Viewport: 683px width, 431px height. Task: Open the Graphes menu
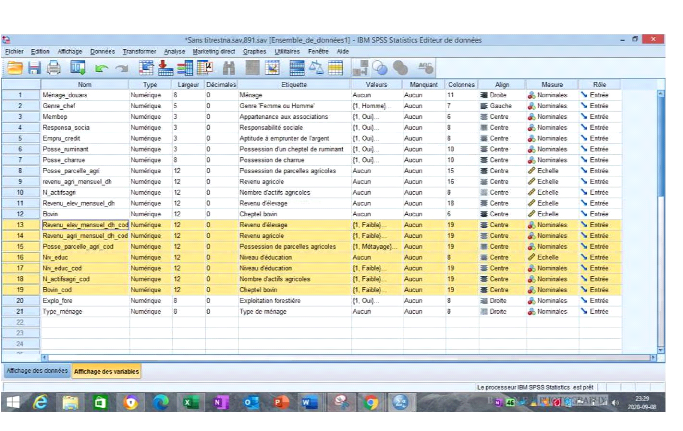click(x=255, y=50)
